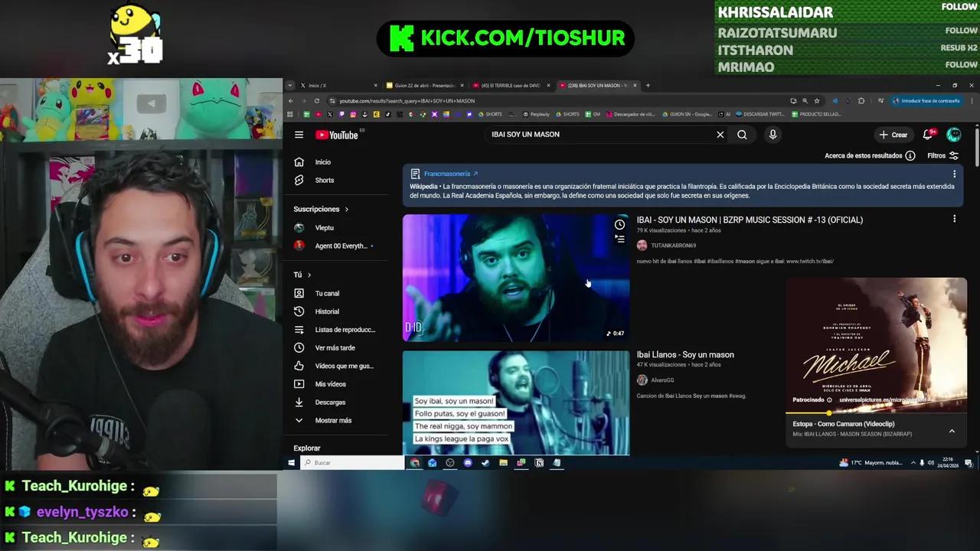Open the Filtros options
The height and width of the screenshot is (551, 980).
(942, 155)
